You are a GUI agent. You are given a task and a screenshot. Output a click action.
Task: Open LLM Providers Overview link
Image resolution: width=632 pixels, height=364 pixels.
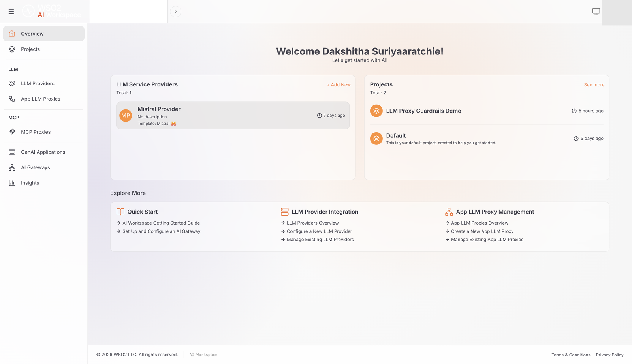click(x=312, y=223)
